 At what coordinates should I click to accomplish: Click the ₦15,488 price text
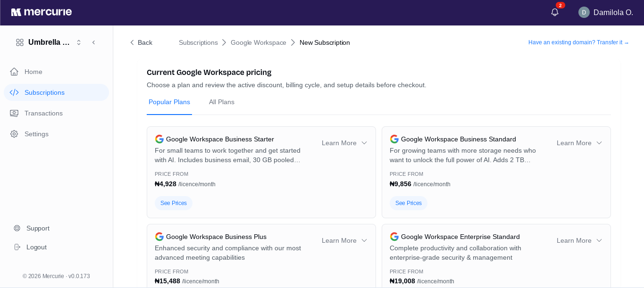point(167,281)
